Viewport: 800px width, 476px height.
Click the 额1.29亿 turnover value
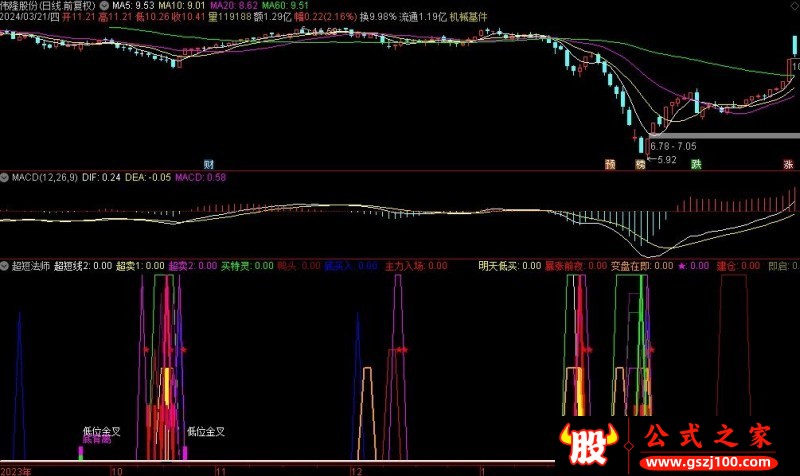pyautogui.click(x=272, y=17)
